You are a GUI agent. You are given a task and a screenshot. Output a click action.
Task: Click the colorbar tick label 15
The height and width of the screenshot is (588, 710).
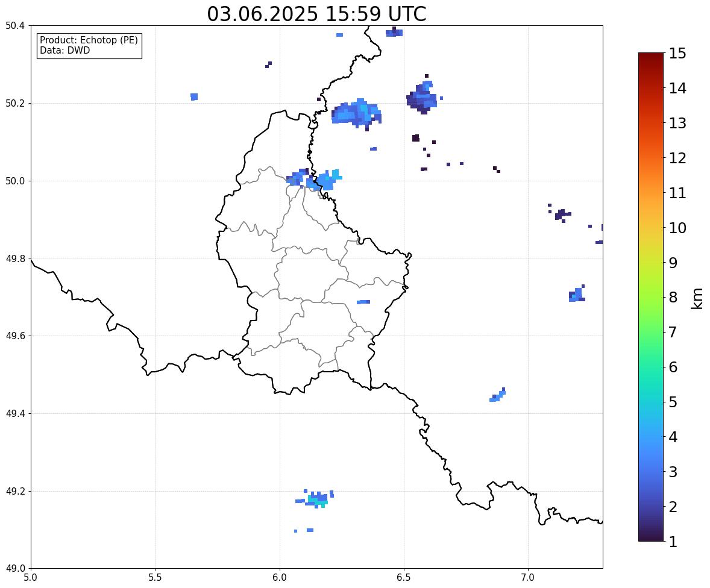[x=677, y=54]
